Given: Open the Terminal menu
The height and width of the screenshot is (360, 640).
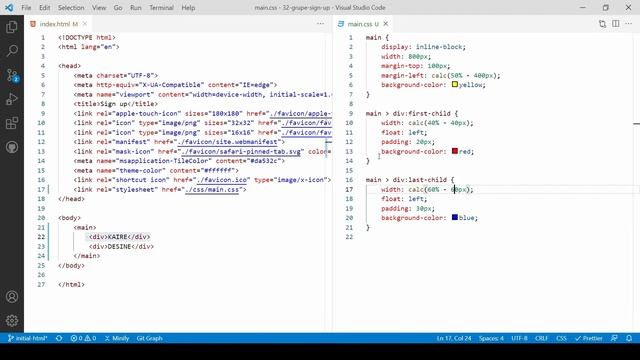Looking at the screenshot, I should click(x=161, y=8).
